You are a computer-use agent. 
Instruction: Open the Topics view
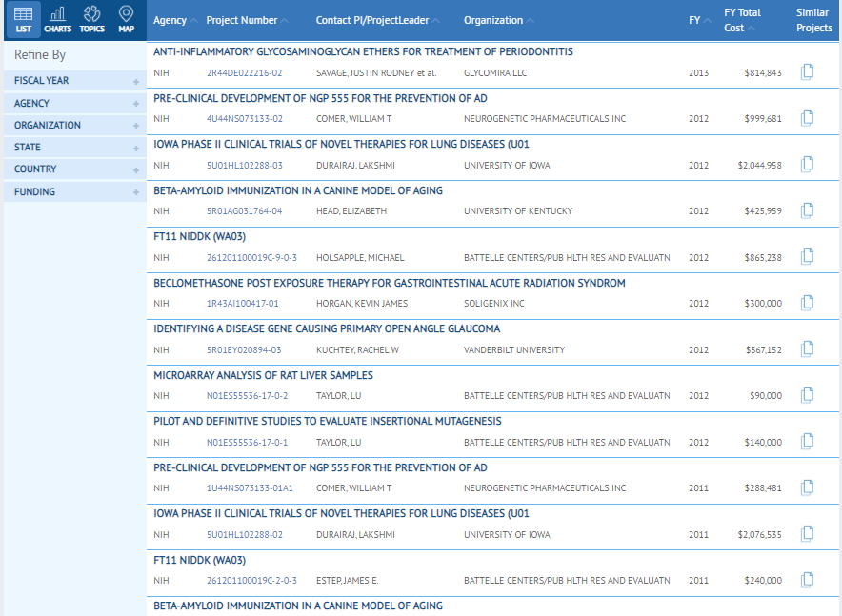[91, 20]
